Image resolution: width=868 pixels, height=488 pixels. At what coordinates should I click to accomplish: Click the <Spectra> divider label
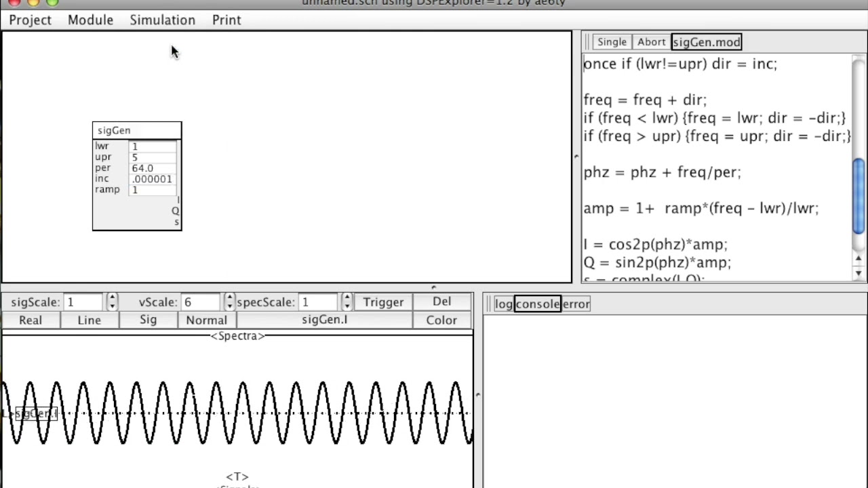[x=237, y=336]
